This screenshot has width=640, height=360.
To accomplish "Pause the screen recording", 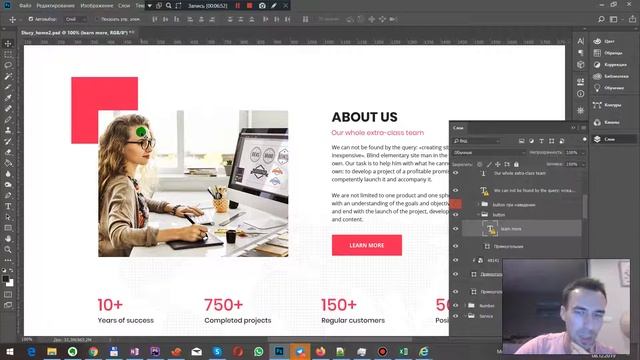I will 238,6.
